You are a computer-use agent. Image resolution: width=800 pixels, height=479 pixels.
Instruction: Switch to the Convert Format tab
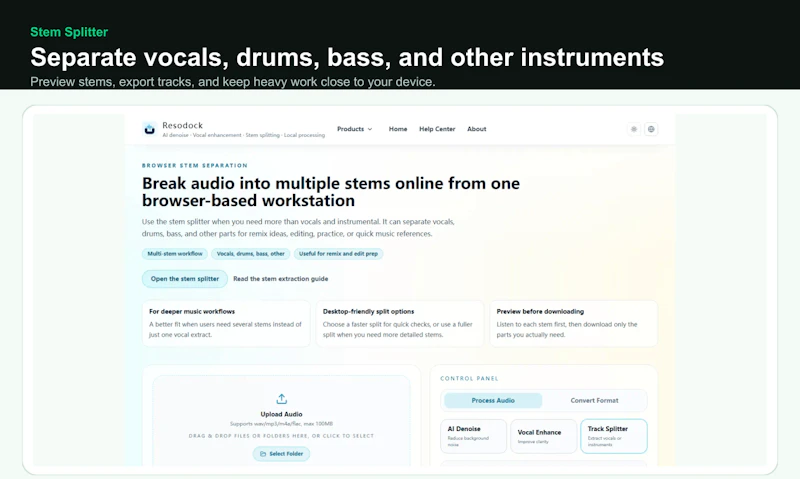click(x=594, y=400)
